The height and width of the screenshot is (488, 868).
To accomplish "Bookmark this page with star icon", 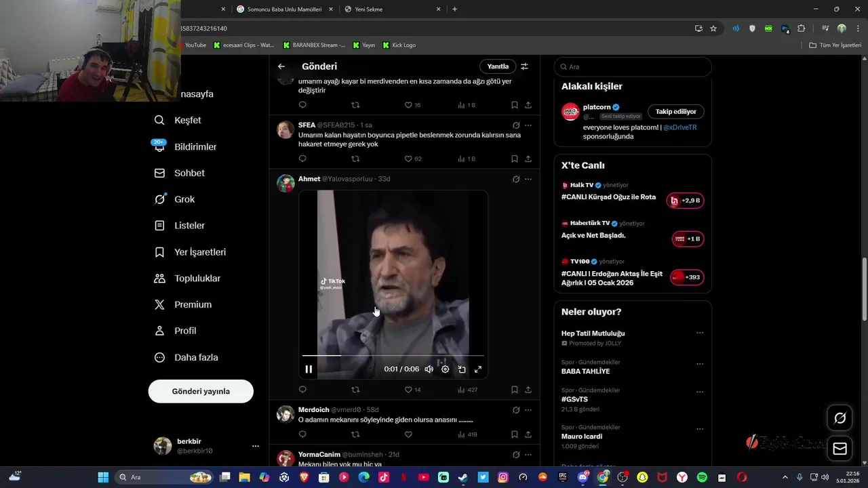I will coord(713,28).
